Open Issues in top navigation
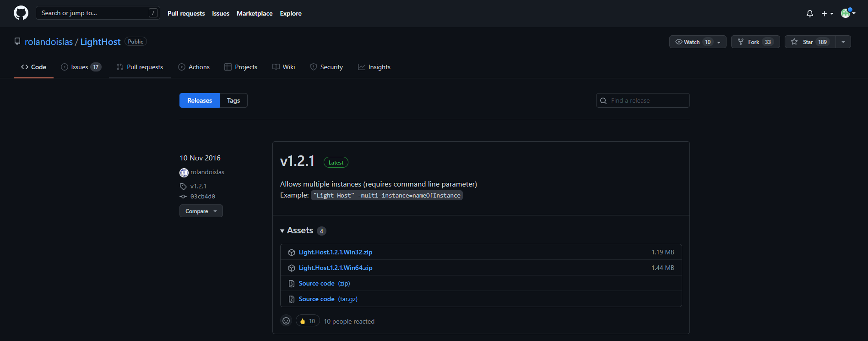This screenshot has height=341, width=868. tap(221, 13)
